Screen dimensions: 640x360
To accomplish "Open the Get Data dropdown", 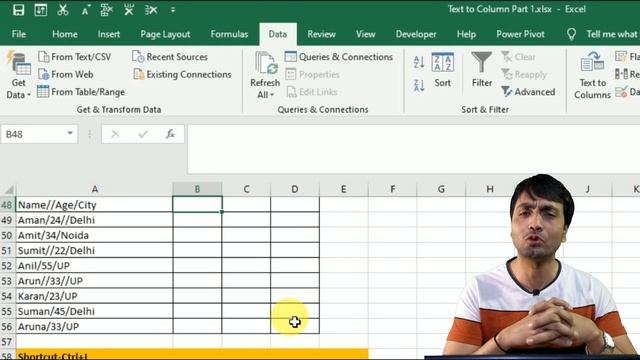I will 18,76.
